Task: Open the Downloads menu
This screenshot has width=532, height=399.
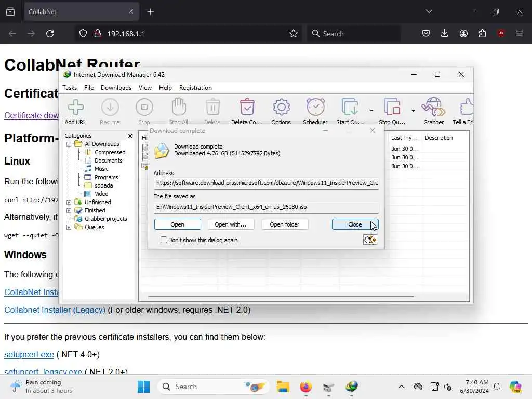Action: [116, 88]
